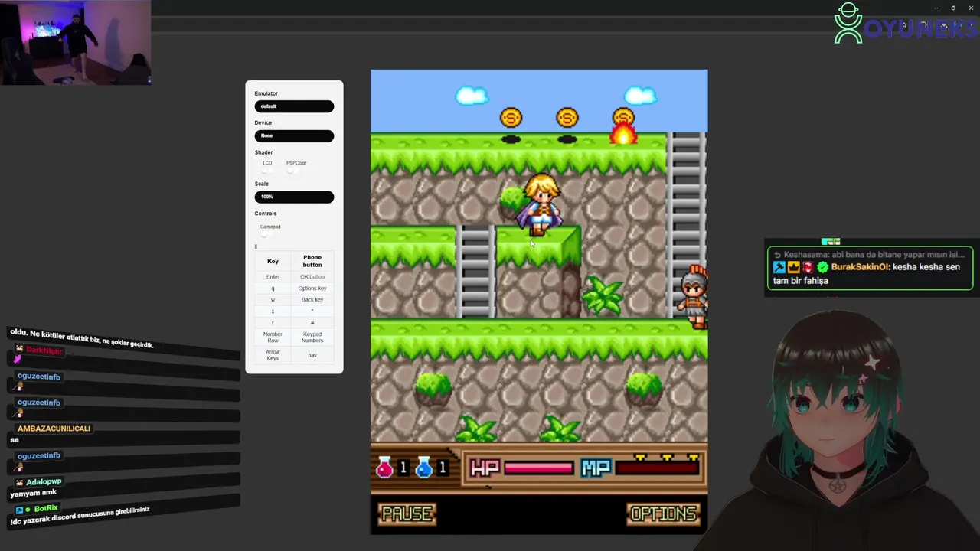
Task: Click chat username Adalopwp
Action: click(44, 482)
